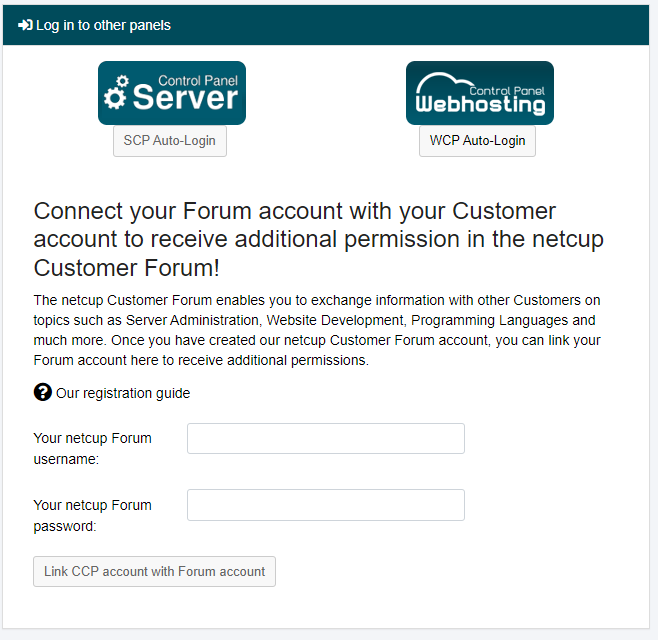Click the 'Your netcup Forum username:' label

tap(92, 449)
